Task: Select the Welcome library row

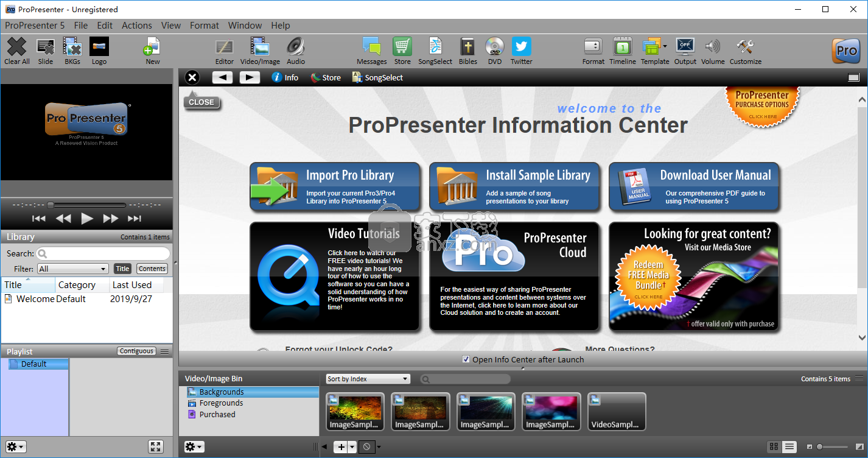Action: tap(86, 299)
